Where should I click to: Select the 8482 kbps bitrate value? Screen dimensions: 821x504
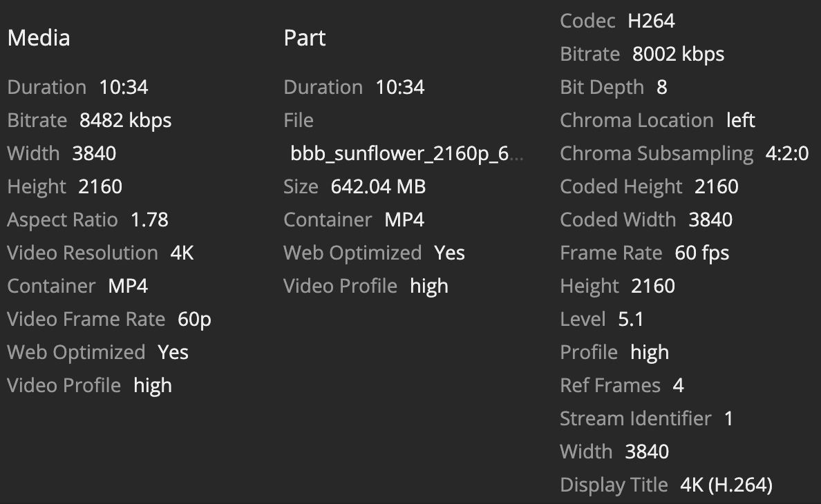click(125, 120)
